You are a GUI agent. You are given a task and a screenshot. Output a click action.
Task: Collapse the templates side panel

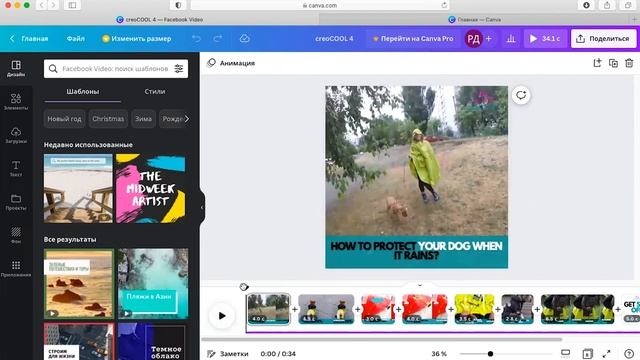(x=202, y=207)
